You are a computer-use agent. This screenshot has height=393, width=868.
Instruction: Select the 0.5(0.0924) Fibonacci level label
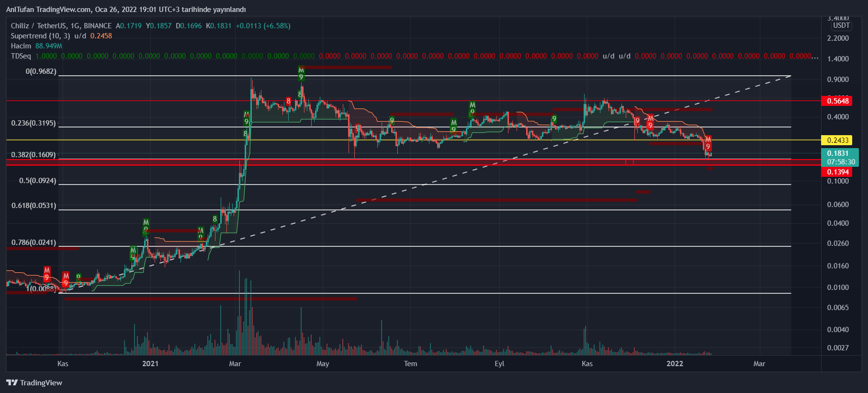pos(37,181)
